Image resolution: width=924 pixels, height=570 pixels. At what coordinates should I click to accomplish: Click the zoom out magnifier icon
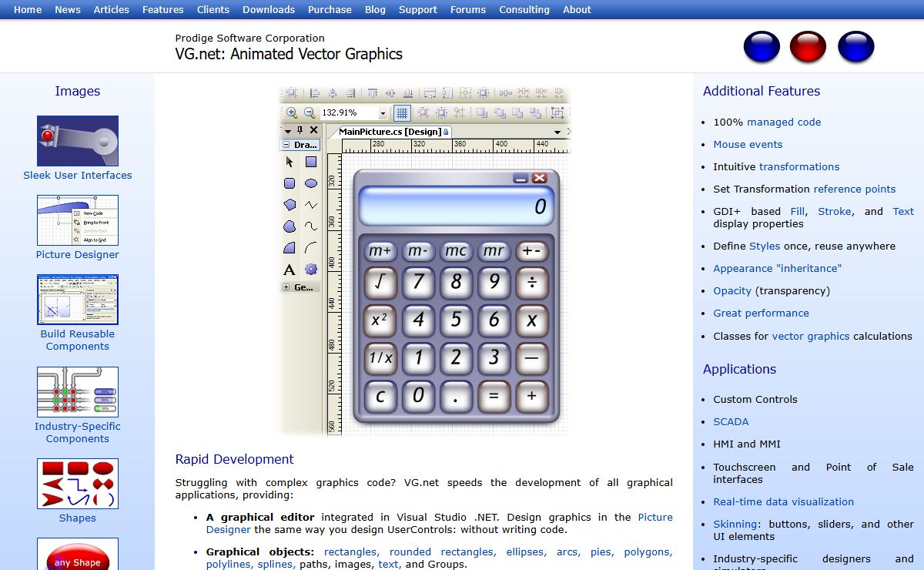[310, 112]
